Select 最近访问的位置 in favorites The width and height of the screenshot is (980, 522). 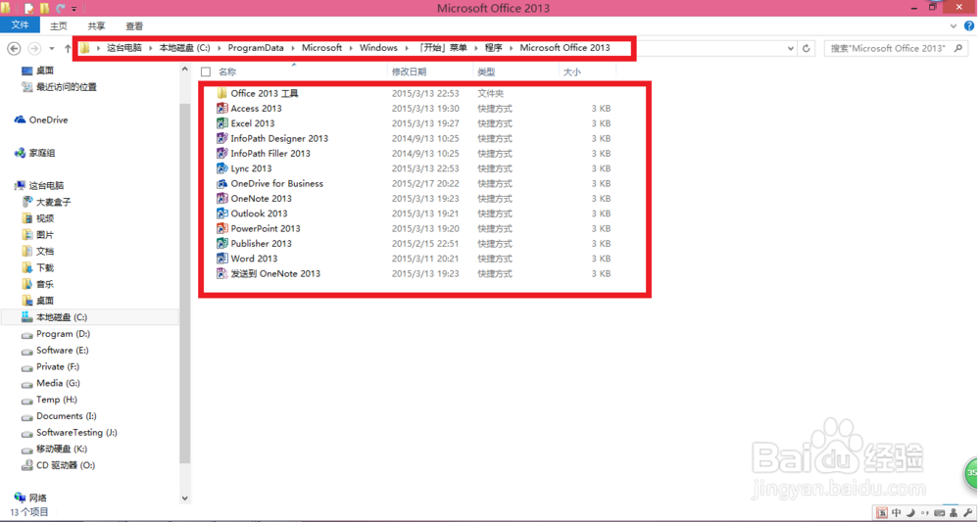coord(67,87)
